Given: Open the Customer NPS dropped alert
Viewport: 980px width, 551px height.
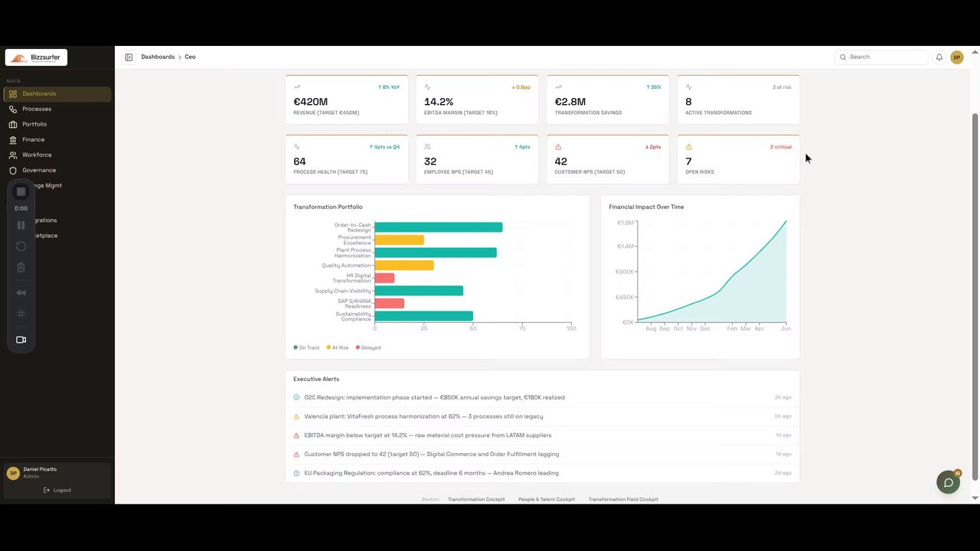Looking at the screenshot, I should coord(542,454).
